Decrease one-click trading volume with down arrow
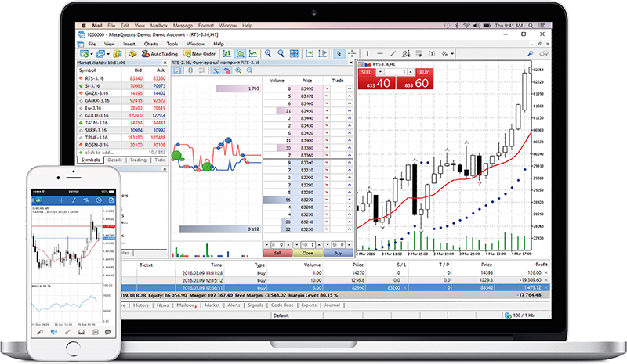Image resolution: width=627 pixels, height=364 pixels. coord(381,72)
